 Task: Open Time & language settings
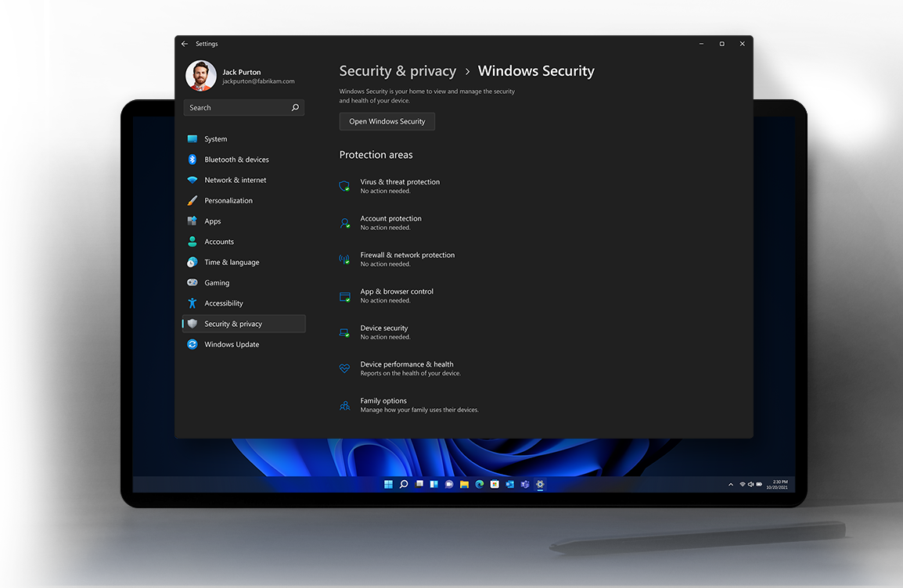pyautogui.click(x=243, y=262)
